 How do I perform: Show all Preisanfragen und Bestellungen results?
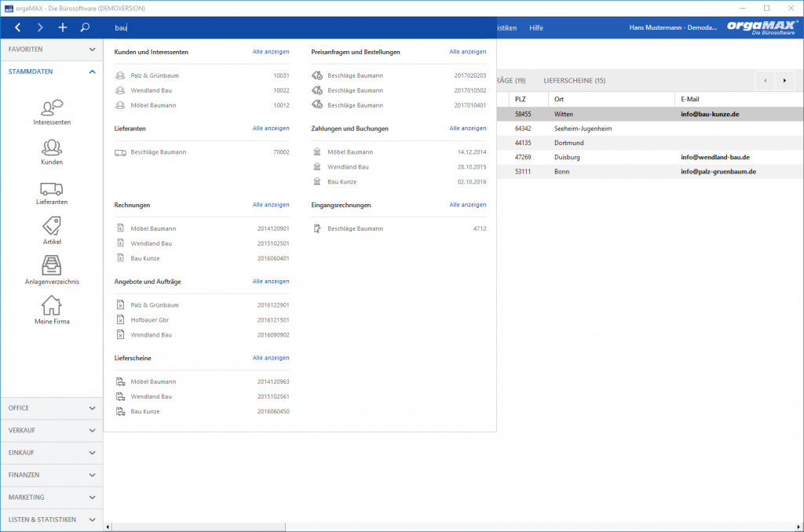[468, 52]
